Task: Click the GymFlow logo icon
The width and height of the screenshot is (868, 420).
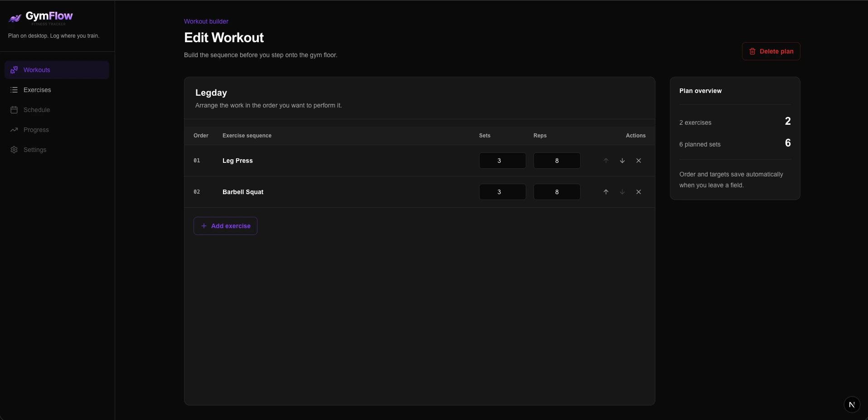Action: 15,18
